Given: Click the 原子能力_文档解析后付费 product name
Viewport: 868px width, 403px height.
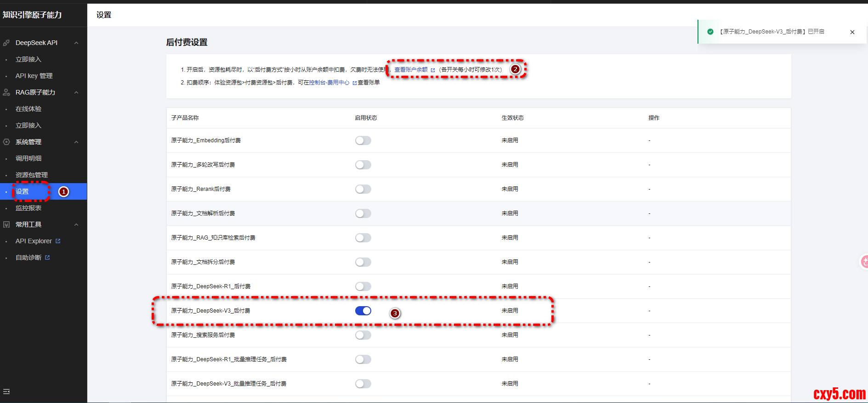Looking at the screenshot, I should (x=203, y=213).
